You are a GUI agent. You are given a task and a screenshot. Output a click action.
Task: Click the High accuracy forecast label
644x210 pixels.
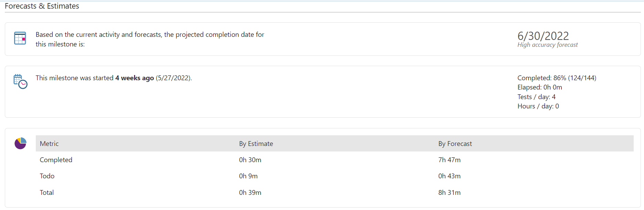pos(547,45)
